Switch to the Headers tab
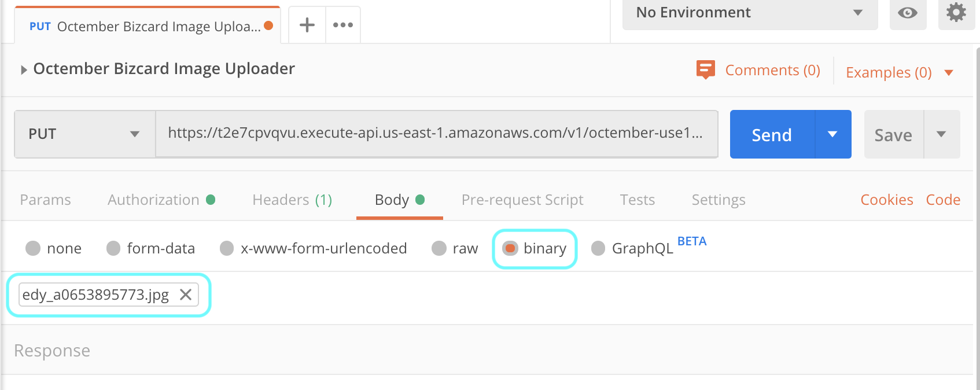 click(x=292, y=200)
